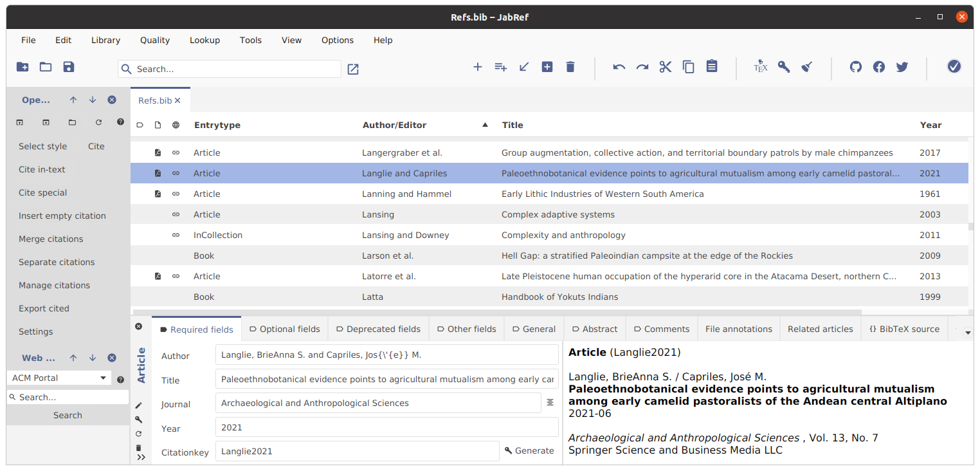Click new entry from plain text icon

click(501, 67)
